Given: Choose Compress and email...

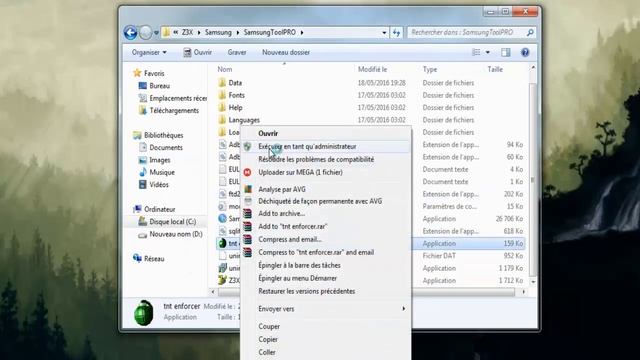Looking at the screenshot, I should pyautogui.click(x=326, y=239).
